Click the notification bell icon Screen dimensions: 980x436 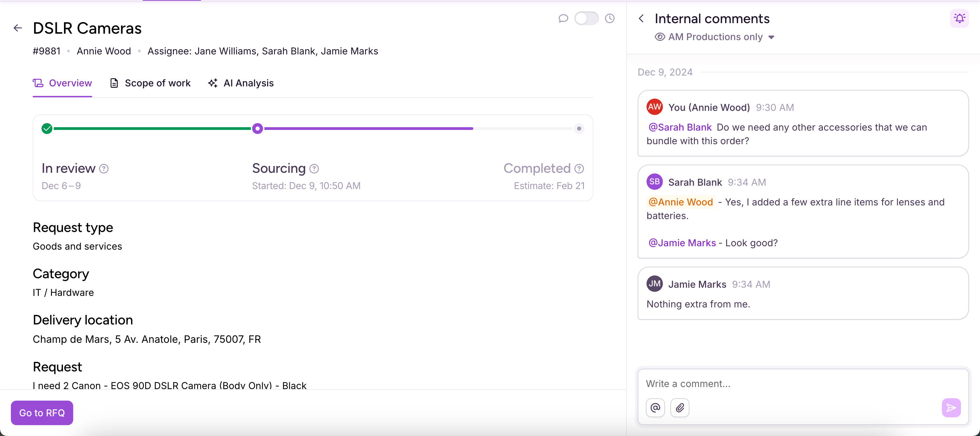coord(959,18)
